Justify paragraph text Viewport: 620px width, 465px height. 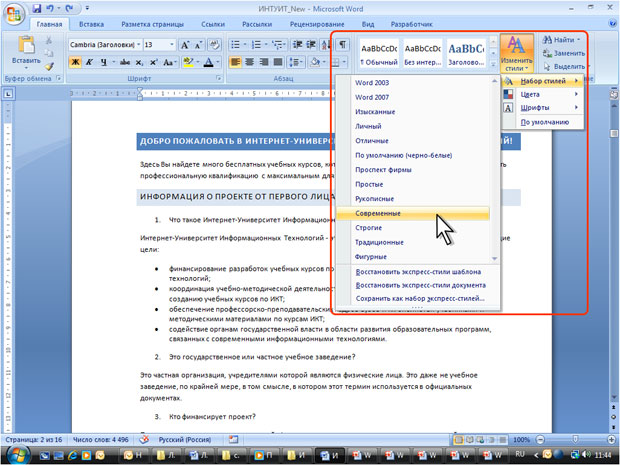pyautogui.click(x=278, y=62)
